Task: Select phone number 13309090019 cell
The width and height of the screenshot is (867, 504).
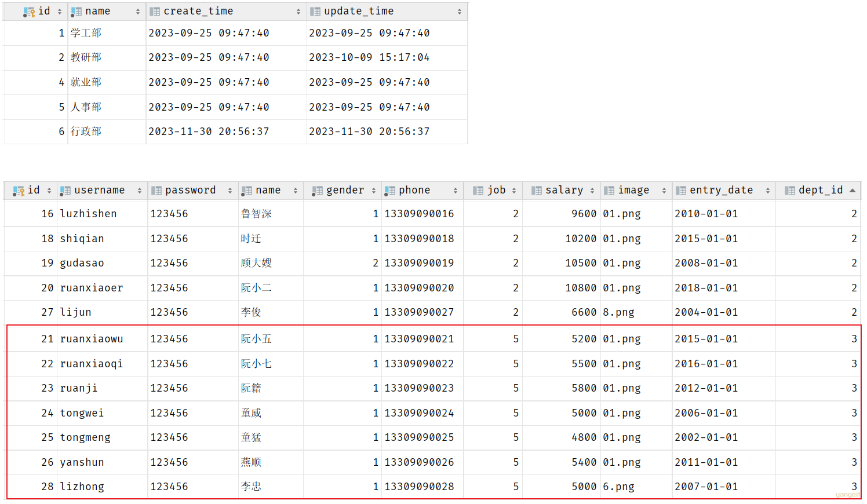Action: [422, 263]
